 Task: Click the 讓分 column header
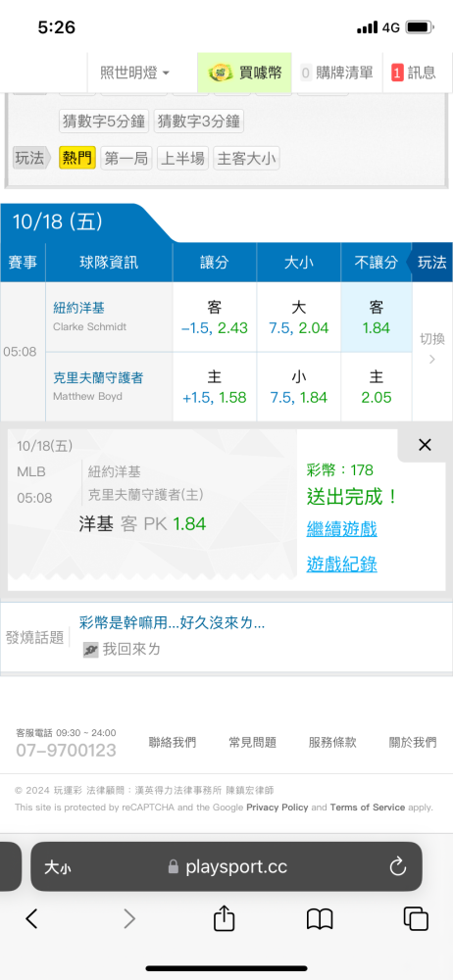coord(215,263)
